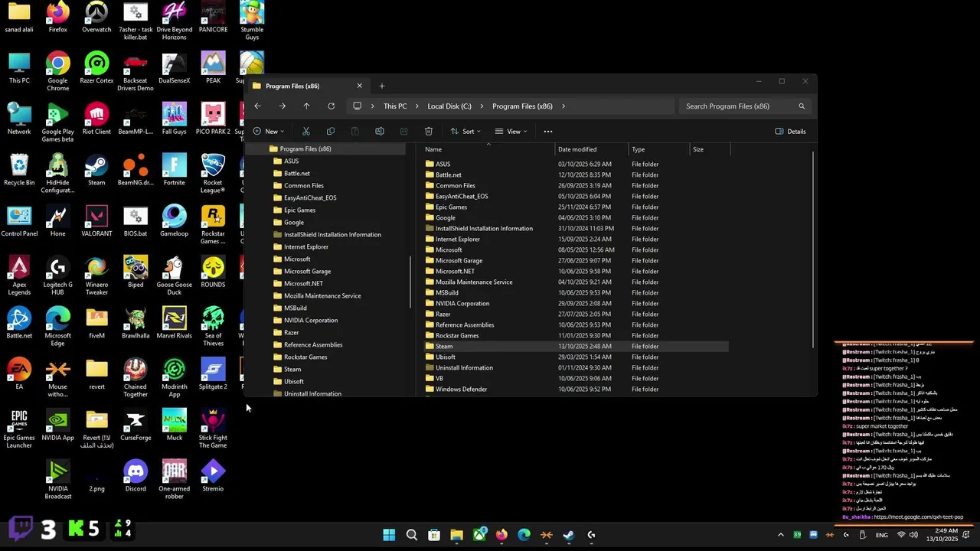980x551 pixels.
Task: Click the Delete trash icon in Explorer toolbar
Action: (429, 131)
